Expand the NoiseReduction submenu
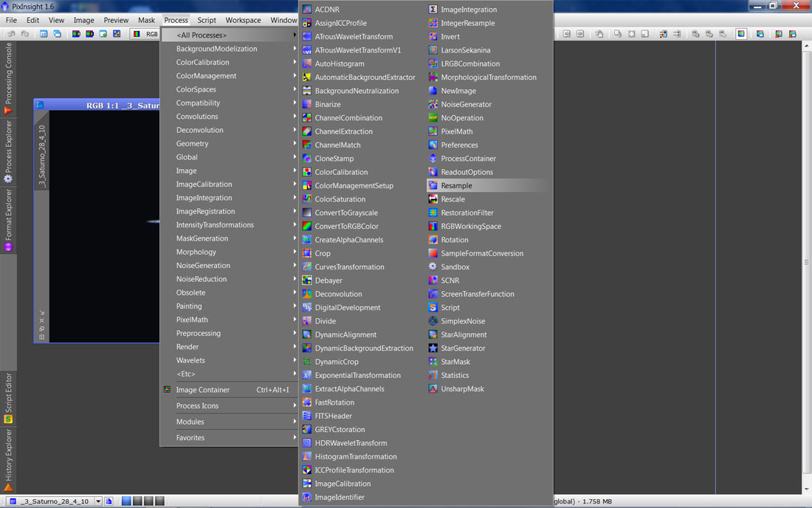The width and height of the screenshot is (812, 508). pos(230,279)
